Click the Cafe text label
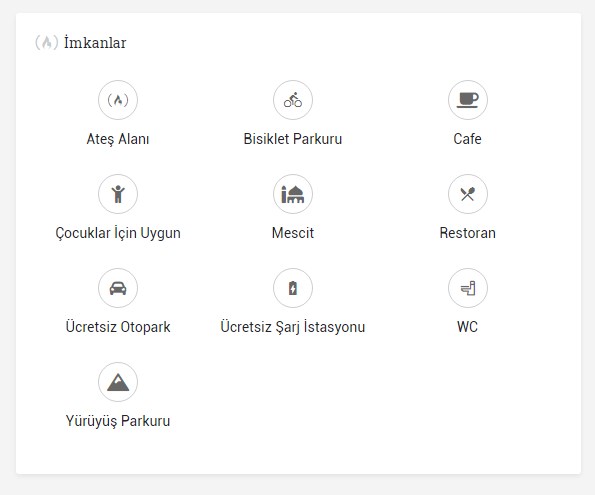595x495 pixels. click(468, 139)
